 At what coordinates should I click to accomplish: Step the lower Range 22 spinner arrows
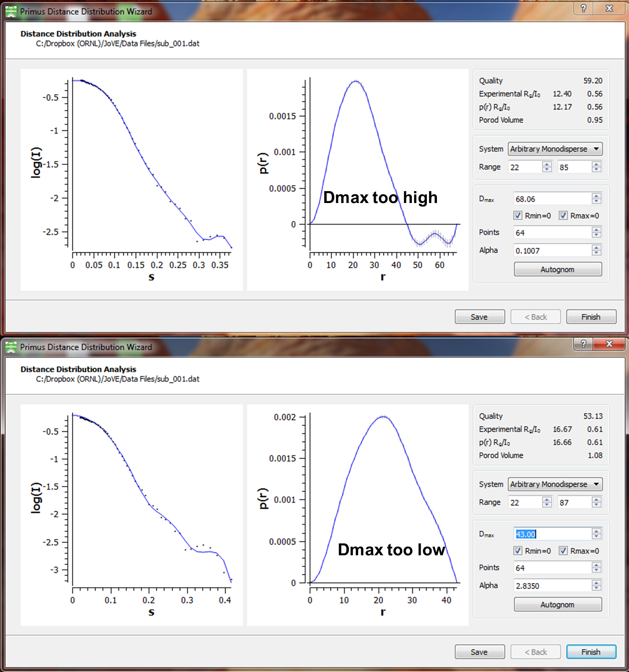(547, 502)
